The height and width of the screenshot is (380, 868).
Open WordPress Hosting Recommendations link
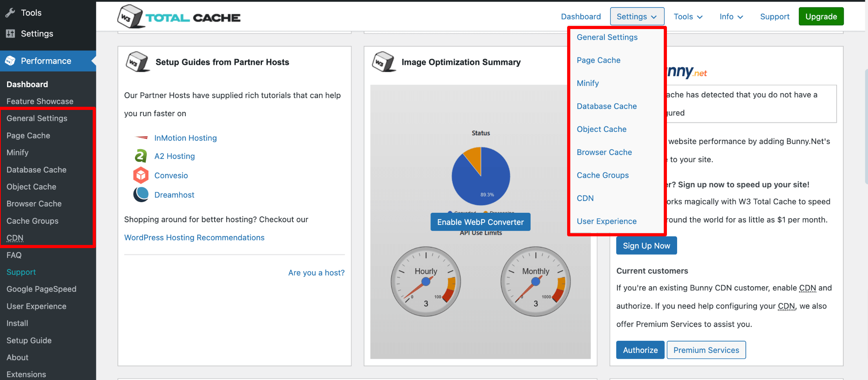coord(194,238)
